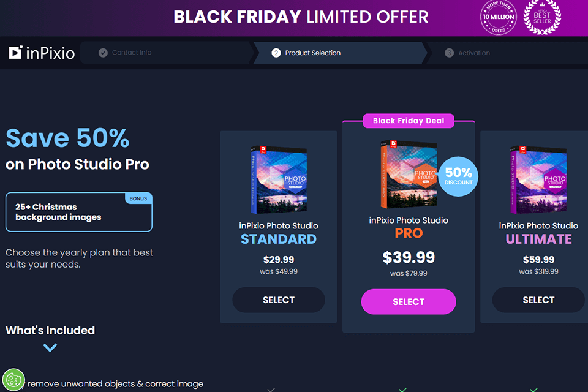Click the 50% Discount circle badge
This screenshot has height=392, width=588.
tap(458, 176)
